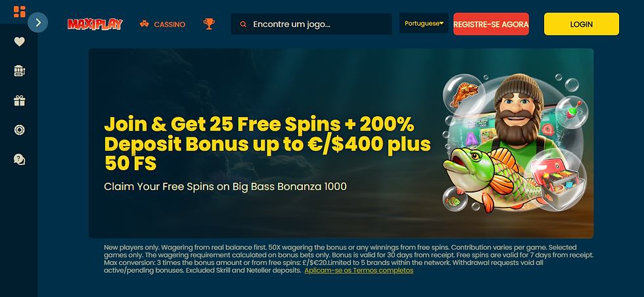
Task: Expand the sidebar with the chevron arrow
Action: click(38, 22)
